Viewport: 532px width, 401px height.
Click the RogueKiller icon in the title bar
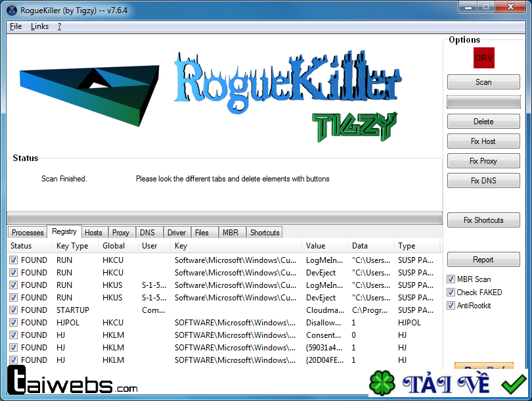point(11,10)
